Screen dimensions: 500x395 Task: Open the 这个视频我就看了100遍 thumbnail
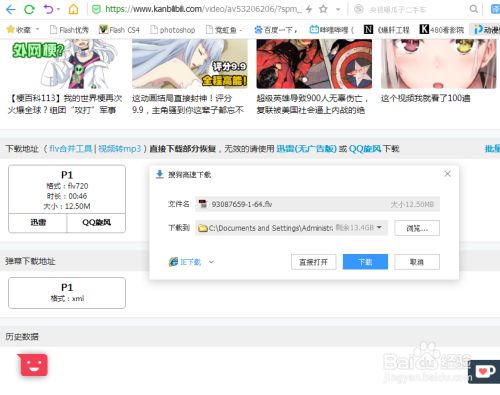[x=438, y=64]
